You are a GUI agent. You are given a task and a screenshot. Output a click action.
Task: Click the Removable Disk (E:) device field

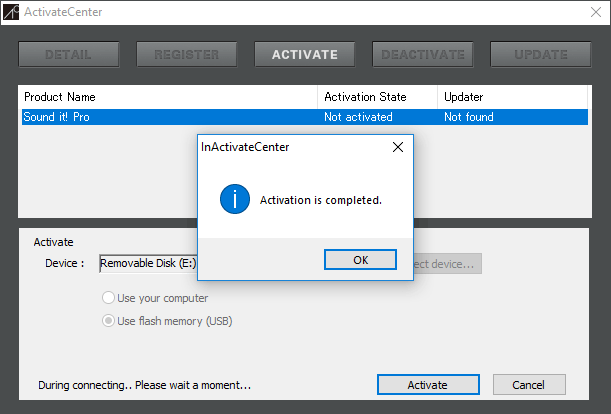(x=148, y=264)
